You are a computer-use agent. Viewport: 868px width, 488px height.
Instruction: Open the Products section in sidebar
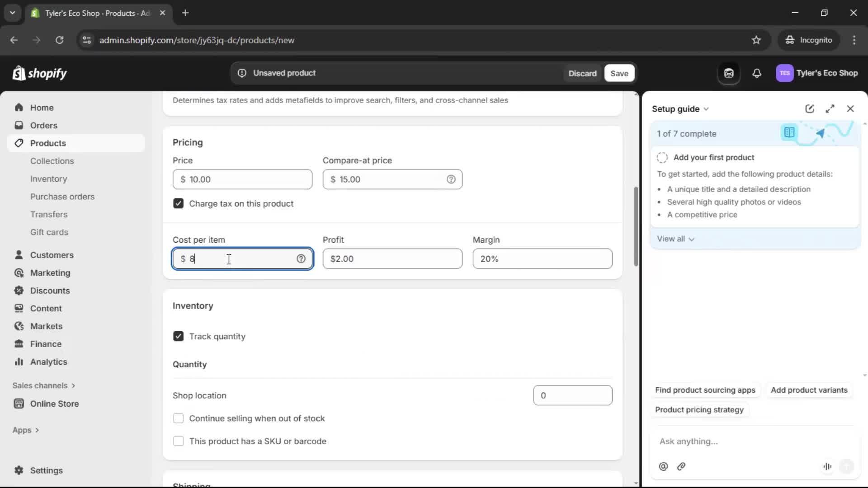pos(48,143)
